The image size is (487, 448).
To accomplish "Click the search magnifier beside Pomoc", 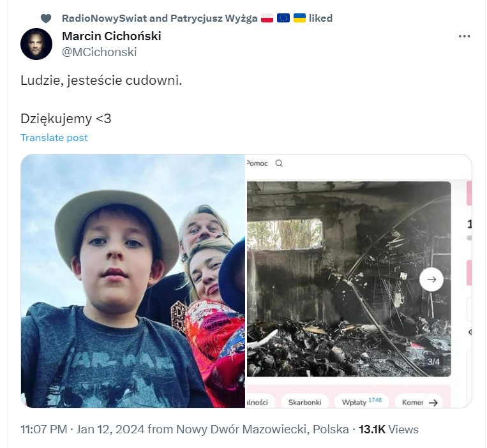I will [x=279, y=163].
